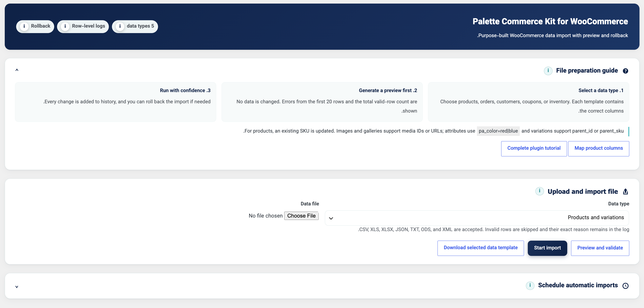Click the Data type field label

619,204
